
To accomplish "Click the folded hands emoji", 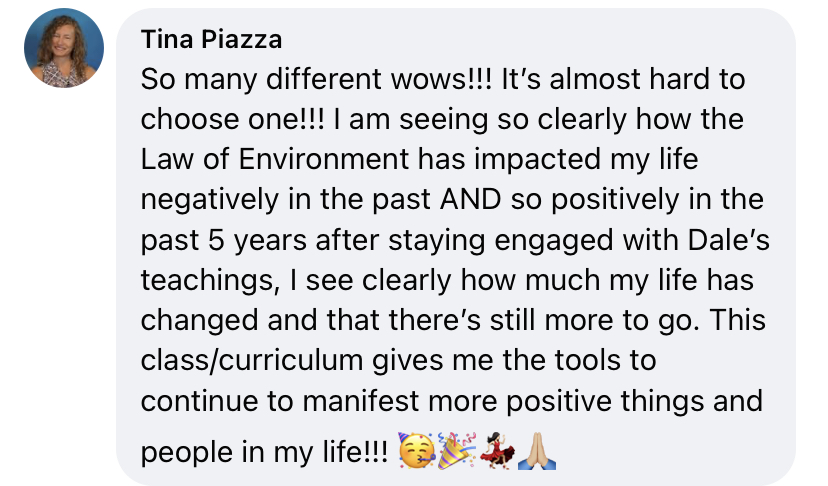I will (x=537, y=450).
